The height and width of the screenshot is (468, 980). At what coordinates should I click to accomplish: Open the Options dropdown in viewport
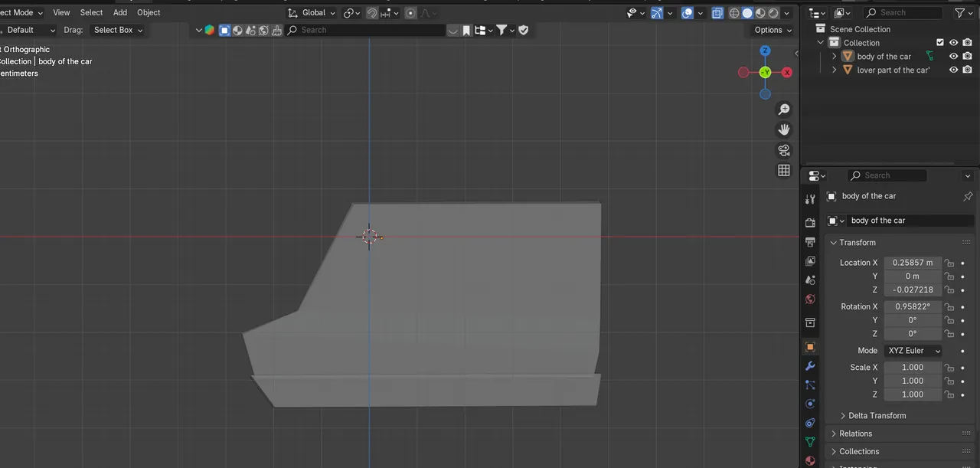[x=773, y=30]
